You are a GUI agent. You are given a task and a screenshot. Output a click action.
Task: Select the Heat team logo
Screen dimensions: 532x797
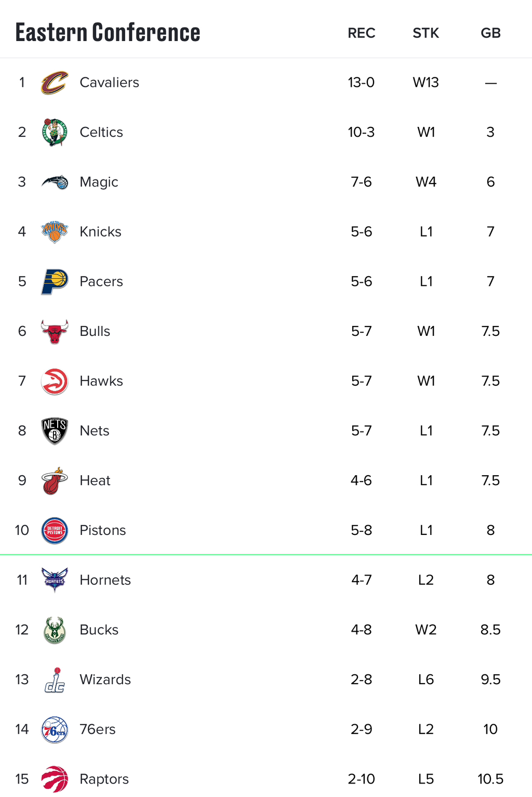click(55, 481)
